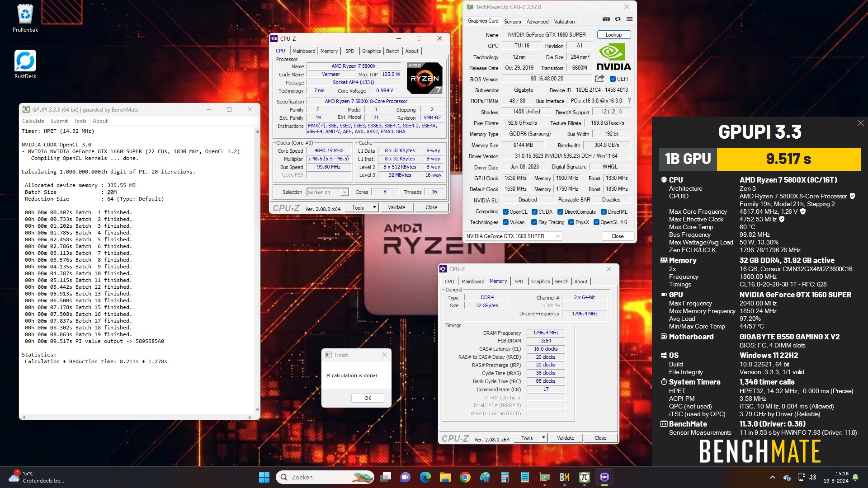Open Task View on the taskbar

[x=386, y=477]
